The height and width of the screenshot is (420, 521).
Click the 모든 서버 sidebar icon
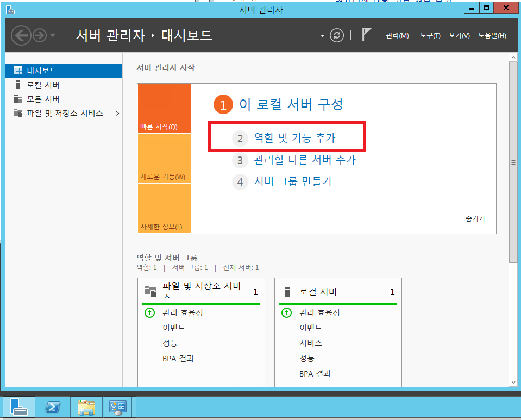(17, 99)
